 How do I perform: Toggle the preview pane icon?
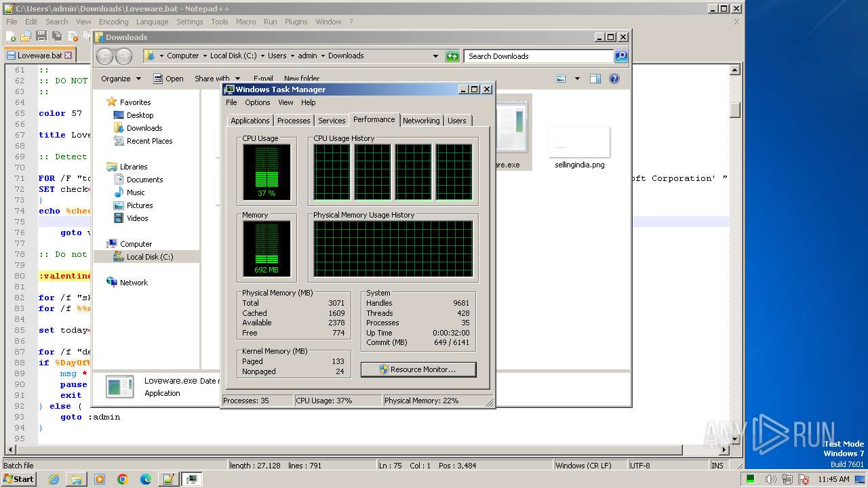click(x=595, y=79)
